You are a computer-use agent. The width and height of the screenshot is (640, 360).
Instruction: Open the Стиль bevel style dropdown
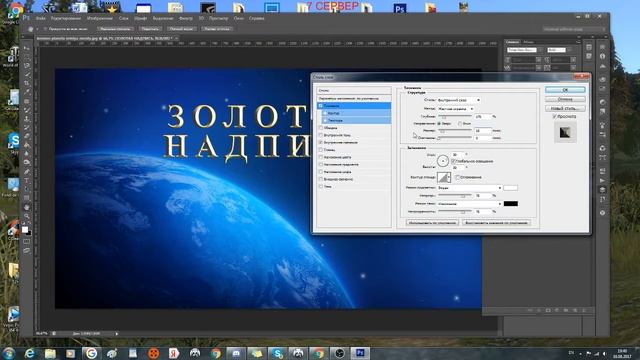(459, 100)
